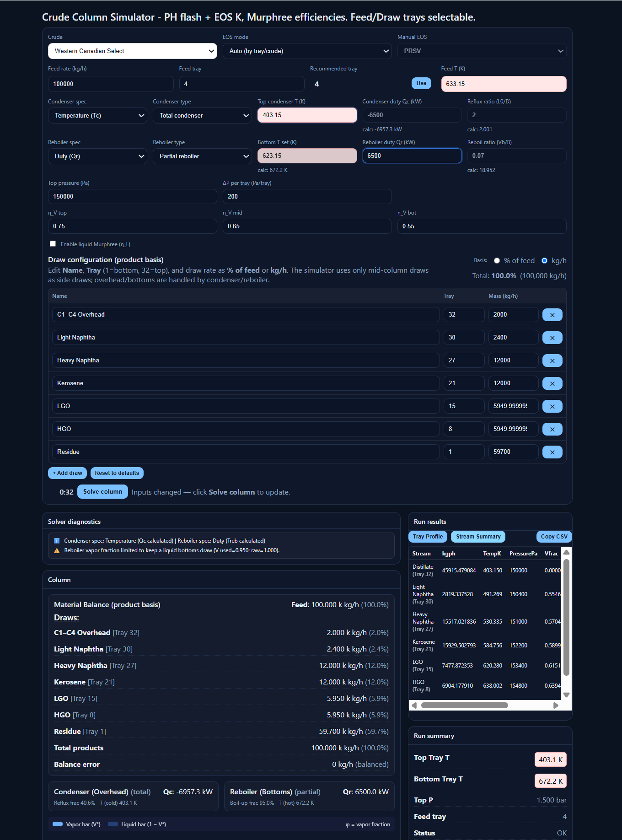Click + Add draw button
The image size is (622, 840).
pyautogui.click(x=67, y=473)
